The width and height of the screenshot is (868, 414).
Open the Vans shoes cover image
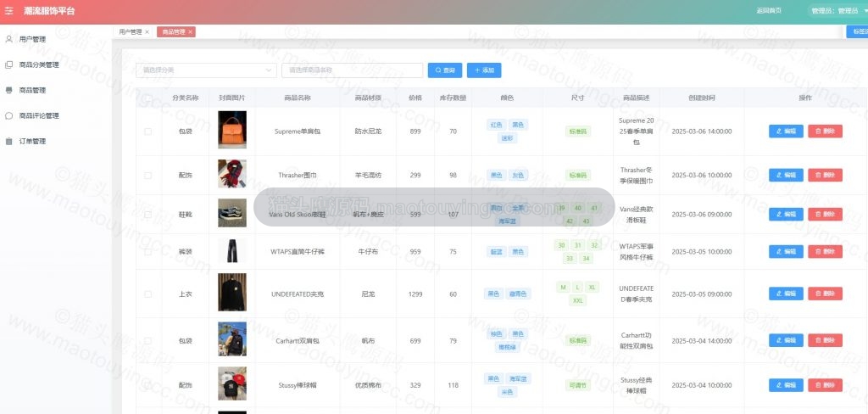232,213
